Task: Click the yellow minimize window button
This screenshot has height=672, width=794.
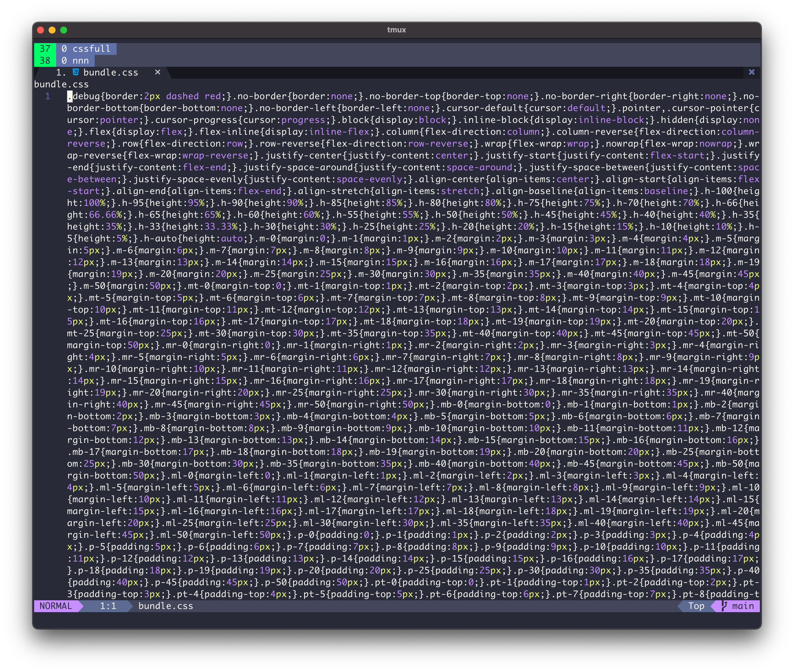Action: [52, 30]
